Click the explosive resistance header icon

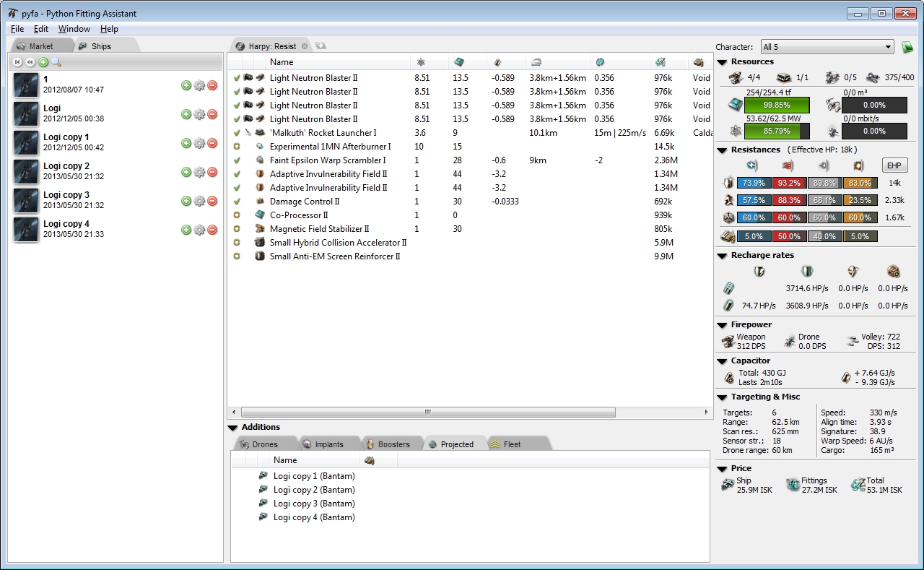pos(858,165)
